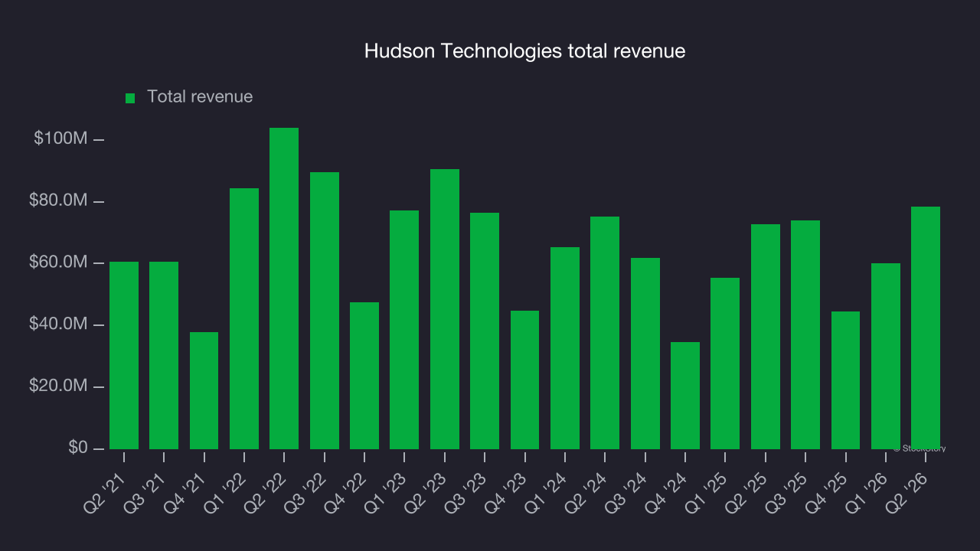Select the bar for Q4 '22
This screenshot has width=980, height=551.
(x=364, y=376)
